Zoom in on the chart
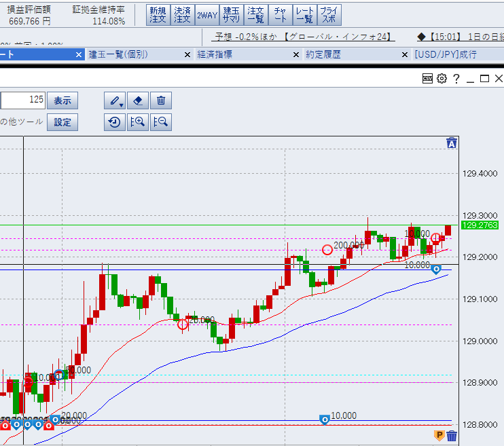 (x=138, y=122)
